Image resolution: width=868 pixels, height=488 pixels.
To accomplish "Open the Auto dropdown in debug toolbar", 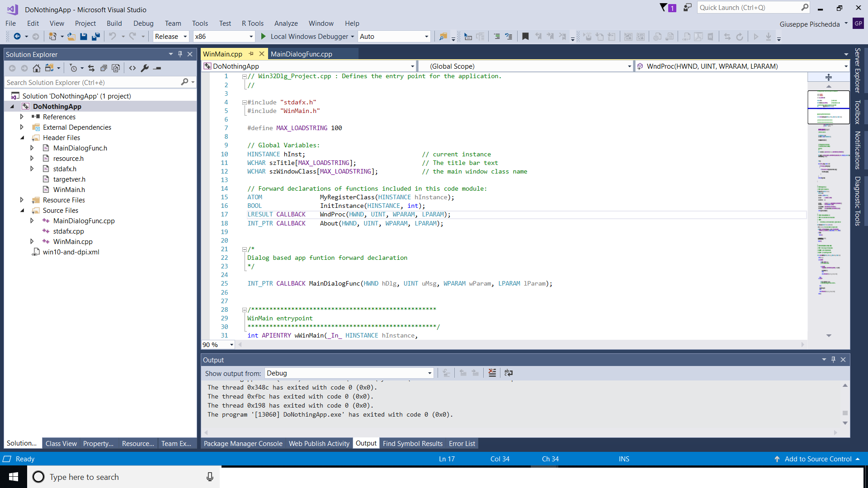I will (394, 37).
